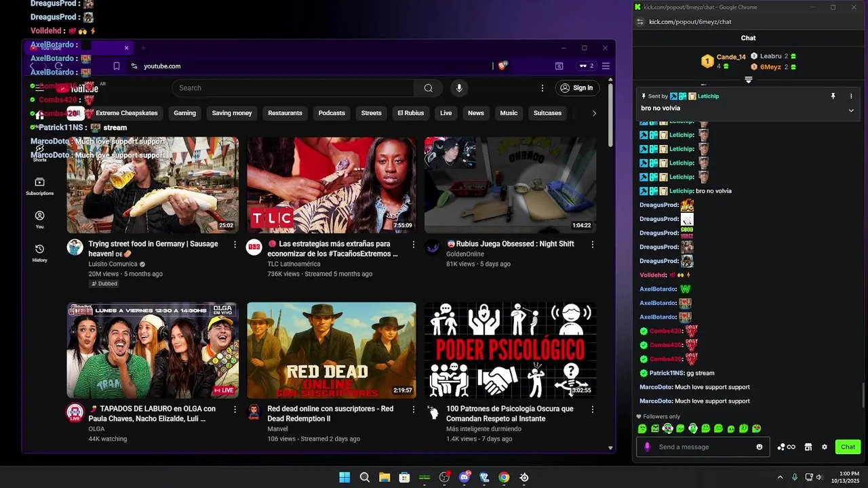Screen dimensions: 868x488
Task: Open options for Trying street food video
Action: (x=235, y=244)
